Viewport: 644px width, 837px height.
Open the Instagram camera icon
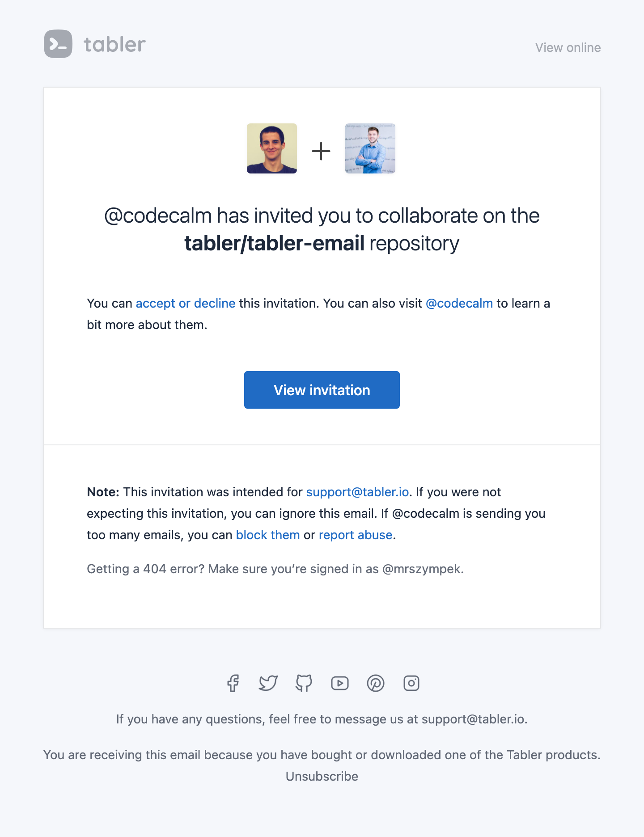point(411,683)
